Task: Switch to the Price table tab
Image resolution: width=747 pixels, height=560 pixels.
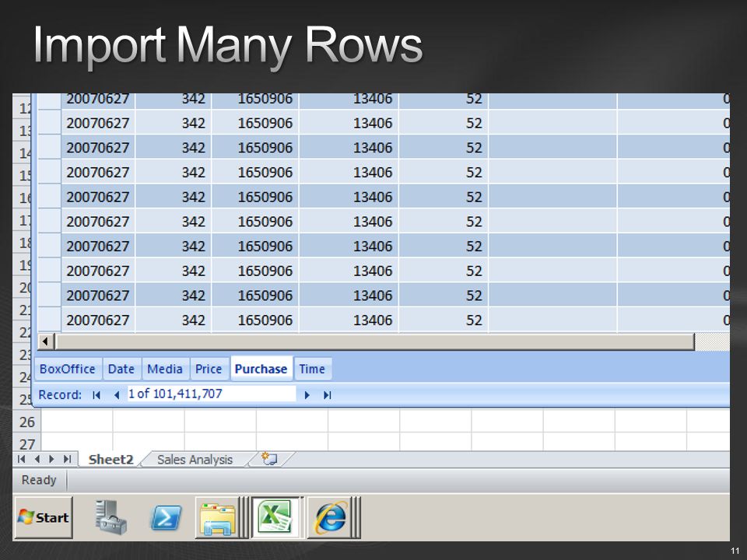Action: 209,369
